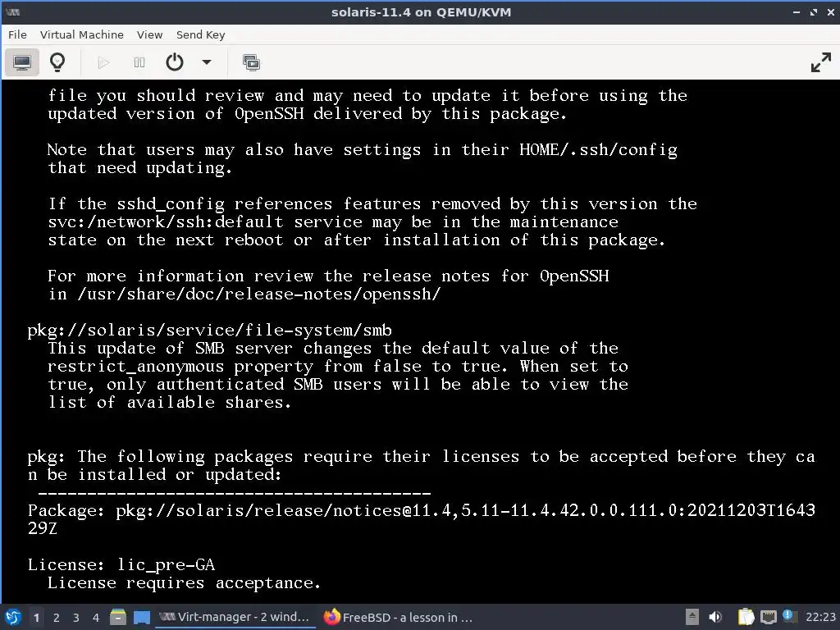The width and height of the screenshot is (840, 630).
Task: Click the 22:23 clock in the taskbar
Action: 820,617
